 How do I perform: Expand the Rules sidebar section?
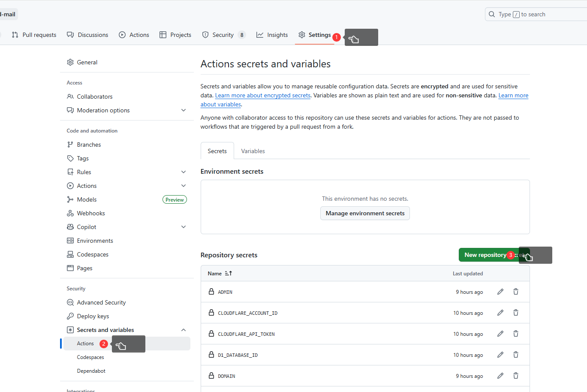tap(184, 172)
